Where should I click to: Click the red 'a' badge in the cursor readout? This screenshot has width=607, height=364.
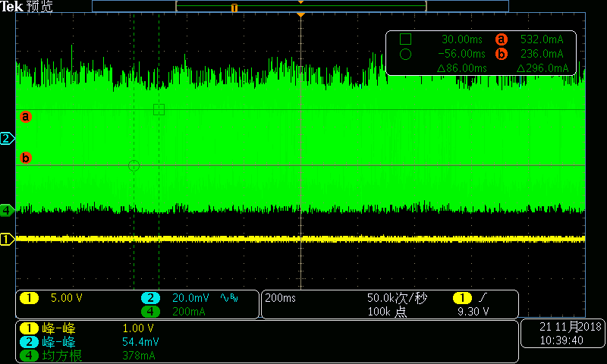(502, 39)
